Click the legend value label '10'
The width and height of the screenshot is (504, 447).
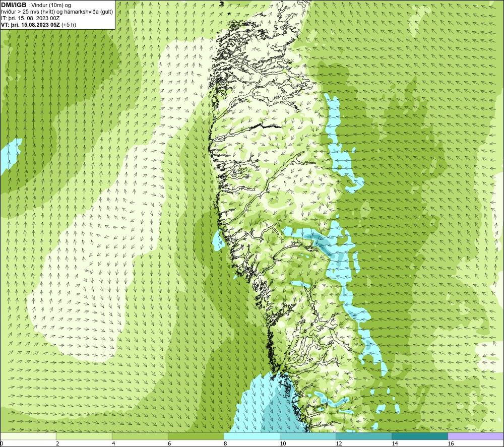(283, 444)
